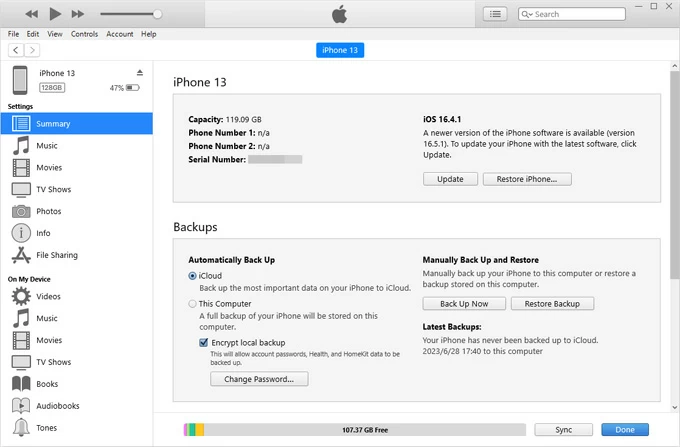Select the iCloud backup radio button
This screenshot has width=680, height=447.
pyautogui.click(x=193, y=275)
